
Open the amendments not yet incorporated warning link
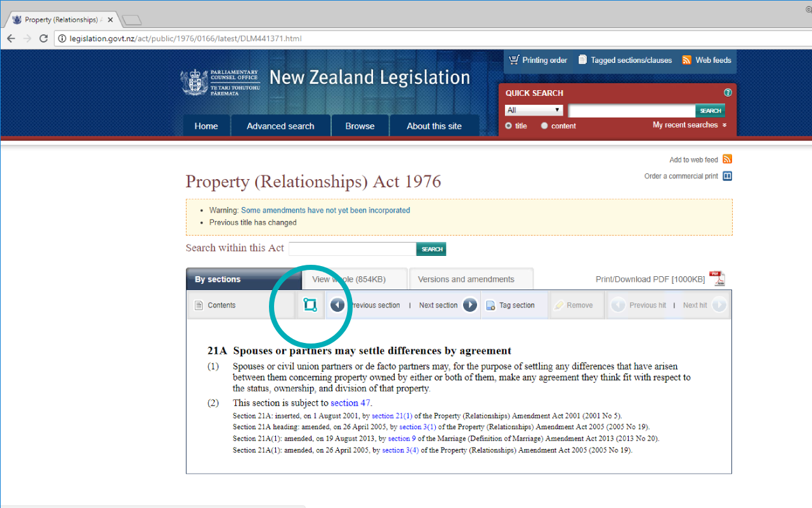point(325,210)
